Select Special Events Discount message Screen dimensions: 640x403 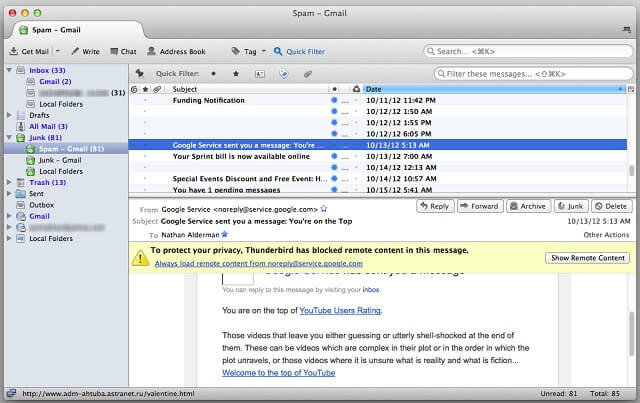[378, 179]
